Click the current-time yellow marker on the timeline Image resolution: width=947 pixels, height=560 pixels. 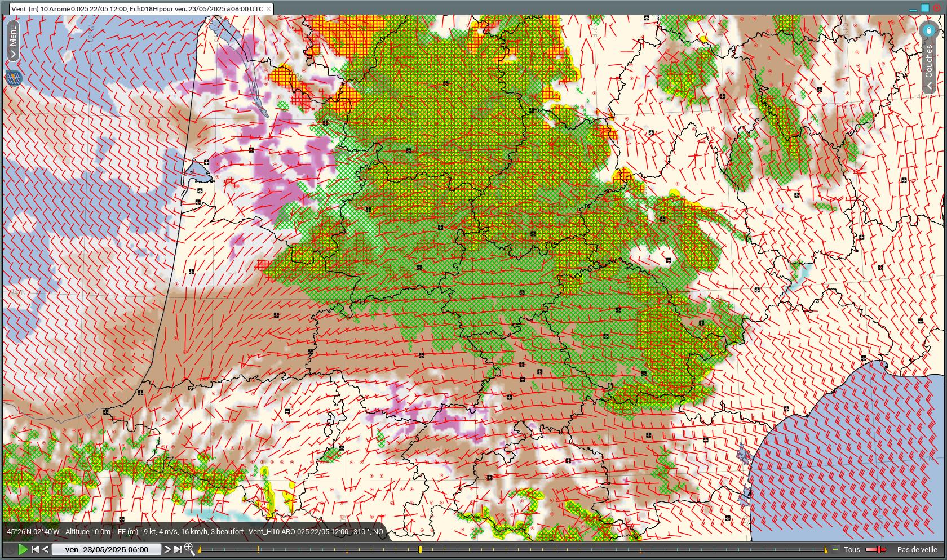point(420,549)
